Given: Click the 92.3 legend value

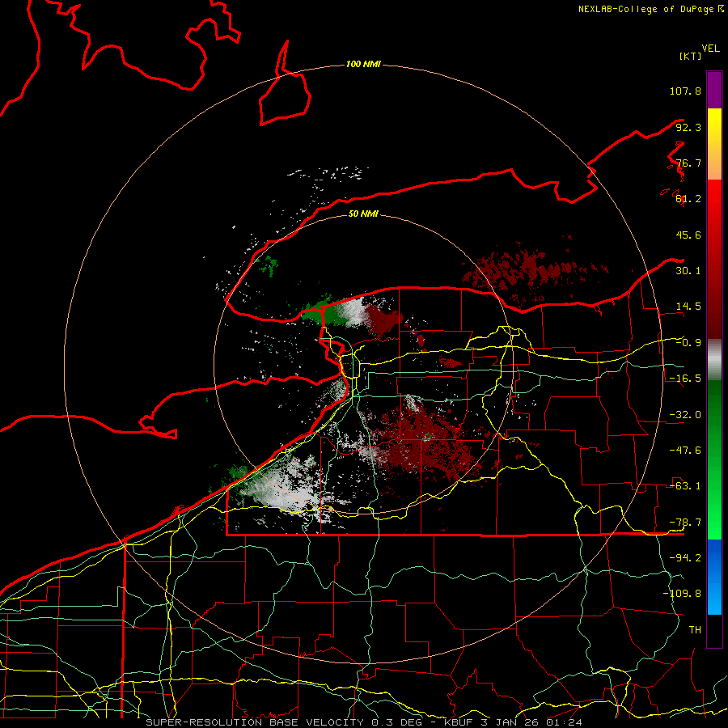Looking at the screenshot, I should pos(688,127).
